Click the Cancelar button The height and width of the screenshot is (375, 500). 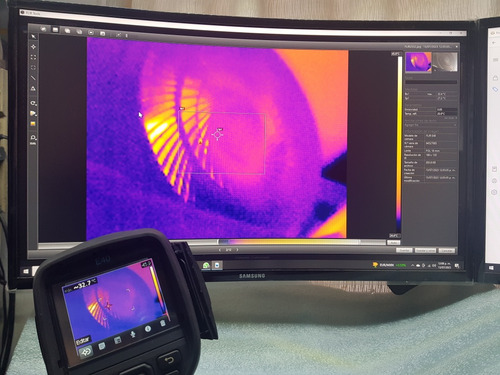point(447,250)
